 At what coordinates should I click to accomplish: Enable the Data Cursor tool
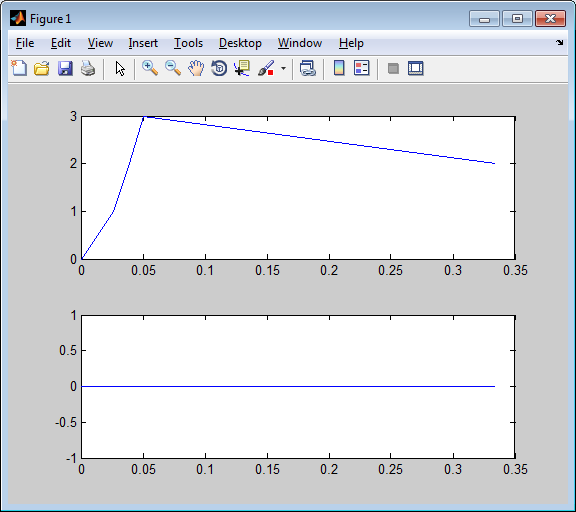point(242,68)
